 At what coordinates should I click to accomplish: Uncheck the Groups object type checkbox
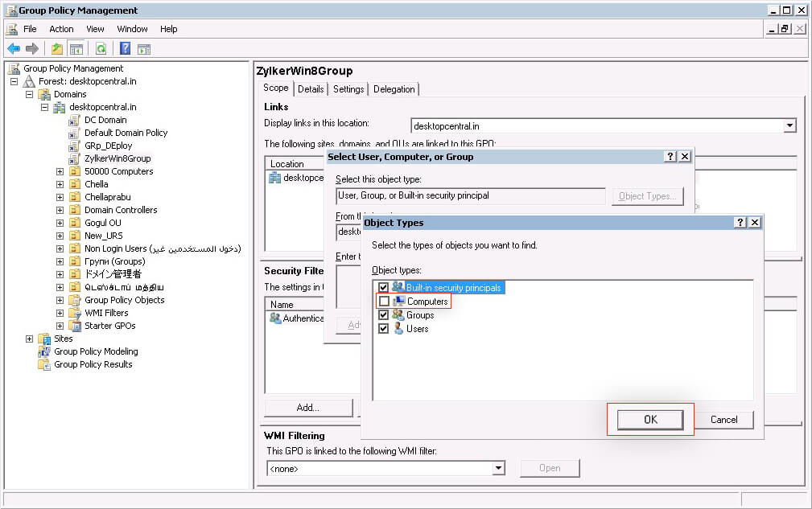click(383, 314)
